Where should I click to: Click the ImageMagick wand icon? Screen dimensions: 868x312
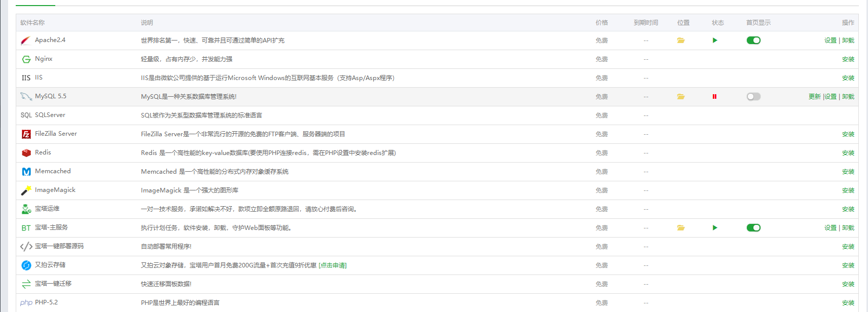pyautogui.click(x=26, y=190)
